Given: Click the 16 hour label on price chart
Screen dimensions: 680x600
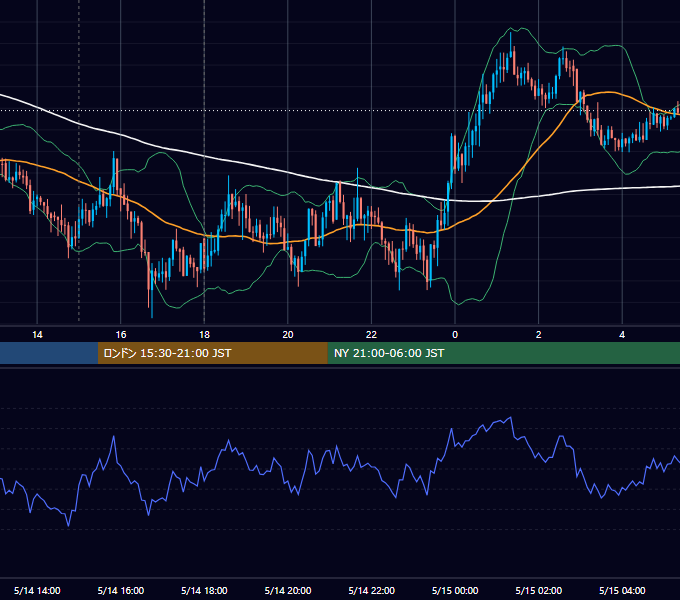Looking at the screenshot, I should pyautogui.click(x=121, y=334).
